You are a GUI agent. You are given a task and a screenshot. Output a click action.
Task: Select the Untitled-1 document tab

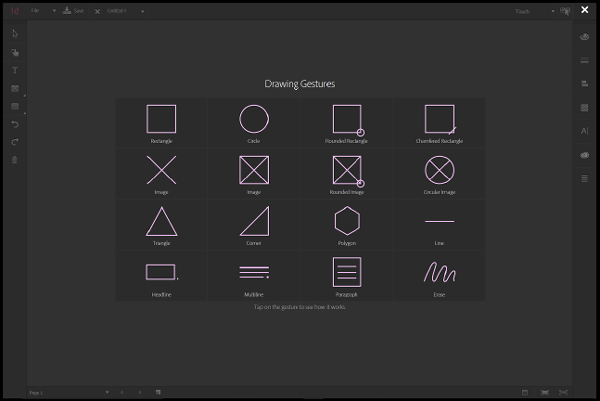117,11
